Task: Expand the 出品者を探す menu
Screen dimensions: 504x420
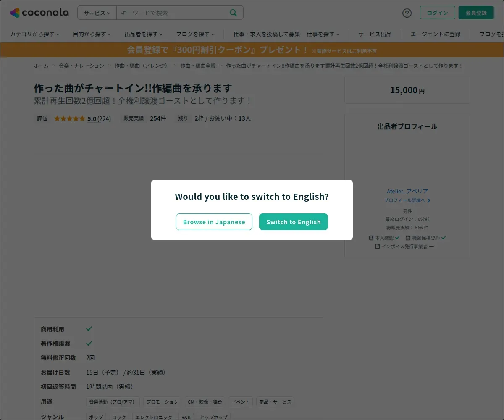Action: tap(144, 34)
